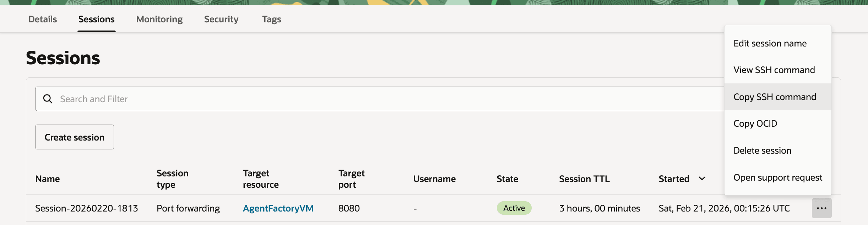Image resolution: width=868 pixels, height=225 pixels.
Task: Open the three-dot actions menu for the session row
Action: (x=821, y=208)
